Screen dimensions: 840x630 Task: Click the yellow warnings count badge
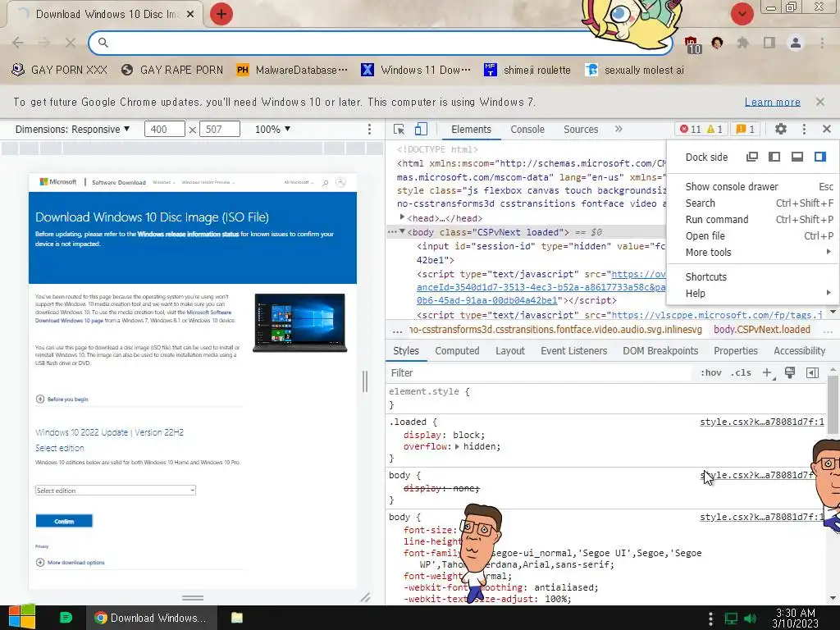(715, 129)
